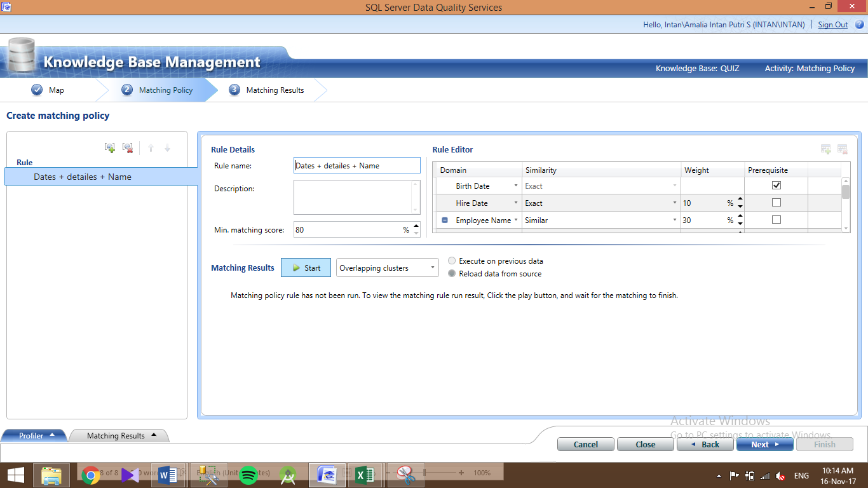This screenshot has height=488, width=868.
Task: Remove domain element icon in Rule Editor
Action: click(843, 149)
